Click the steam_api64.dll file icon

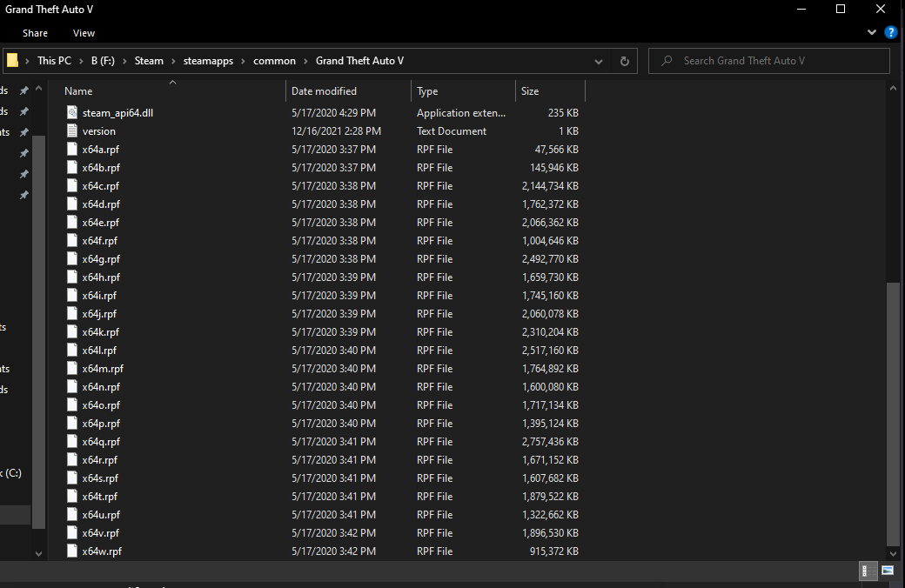[x=72, y=112]
